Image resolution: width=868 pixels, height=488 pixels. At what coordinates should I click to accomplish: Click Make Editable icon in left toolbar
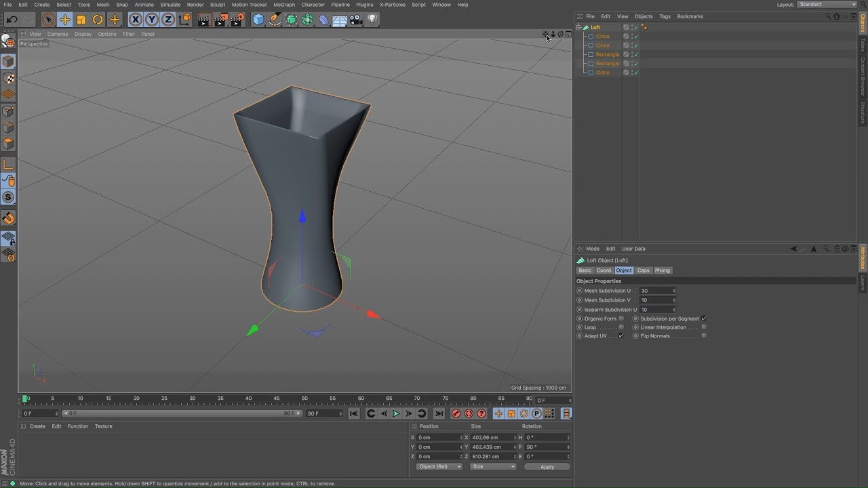[x=8, y=41]
